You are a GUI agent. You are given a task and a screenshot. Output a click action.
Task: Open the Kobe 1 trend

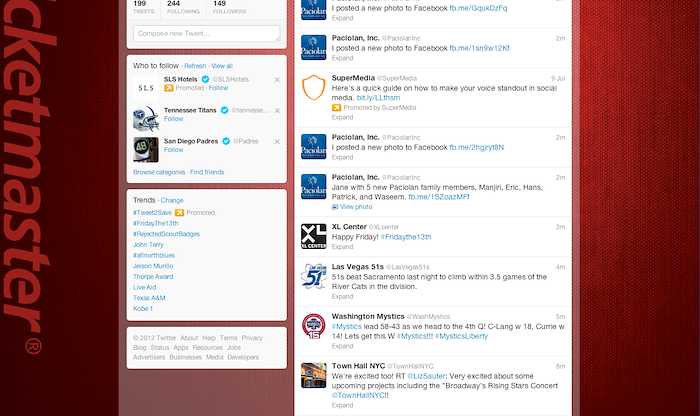pos(143,308)
